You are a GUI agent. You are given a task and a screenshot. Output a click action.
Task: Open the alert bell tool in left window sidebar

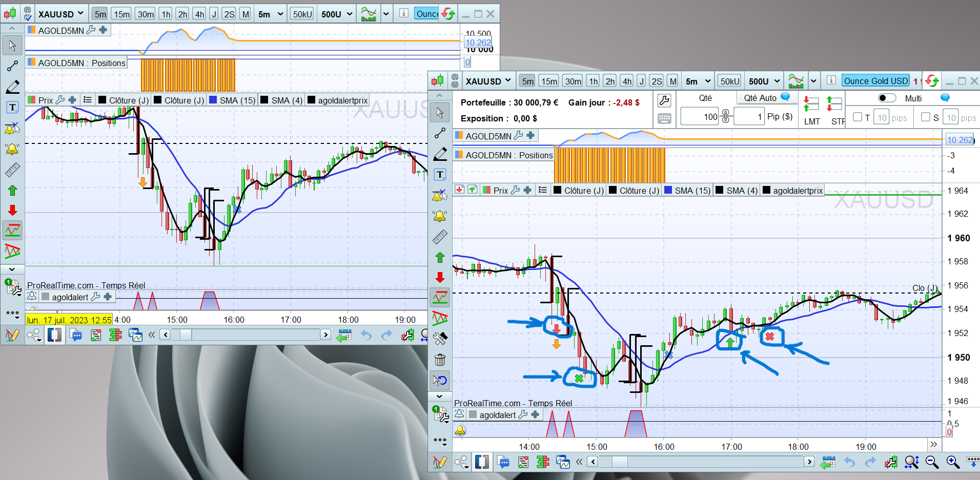click(12, 149)
